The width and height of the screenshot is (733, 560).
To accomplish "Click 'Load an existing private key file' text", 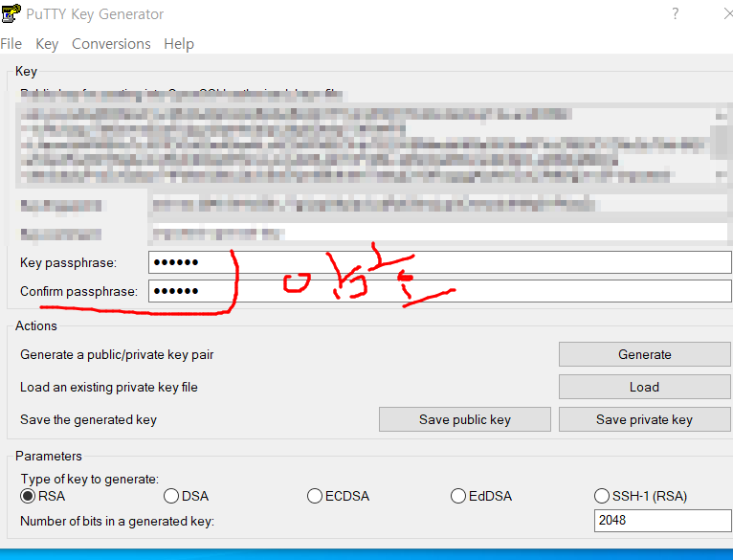I will pyautogui.click(x=109, y=388).
